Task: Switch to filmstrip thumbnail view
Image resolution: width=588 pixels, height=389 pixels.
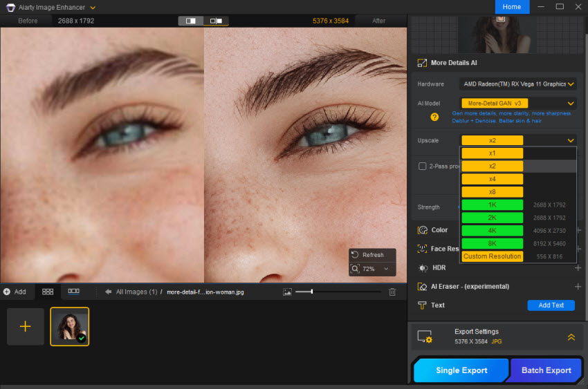Action: [x=73, y=292]
